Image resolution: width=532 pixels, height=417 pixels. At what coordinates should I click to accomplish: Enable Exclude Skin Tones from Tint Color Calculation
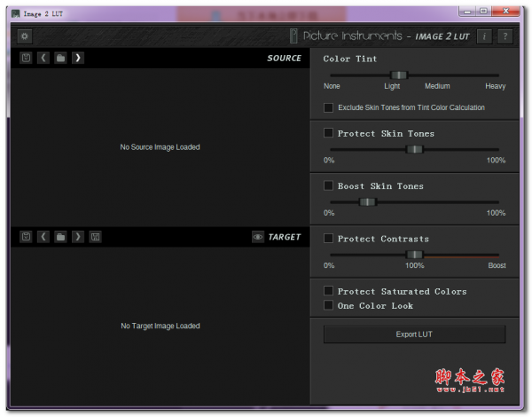328,107
